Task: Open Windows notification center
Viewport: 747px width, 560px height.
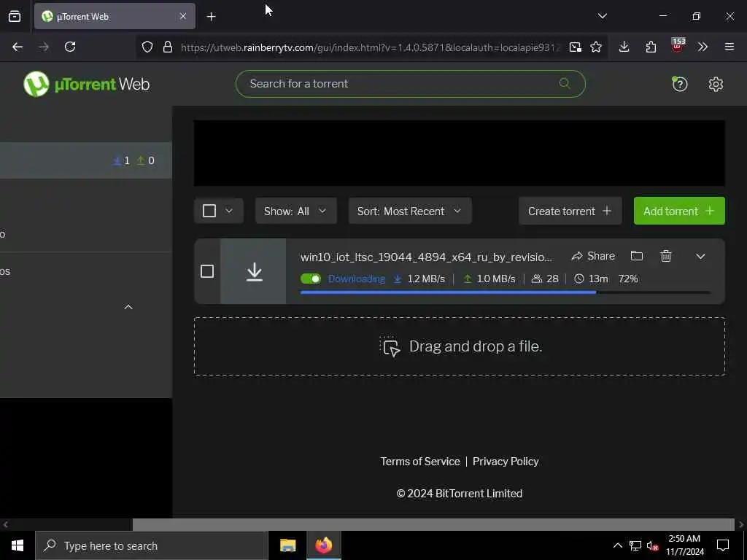Action: (723, 545)
